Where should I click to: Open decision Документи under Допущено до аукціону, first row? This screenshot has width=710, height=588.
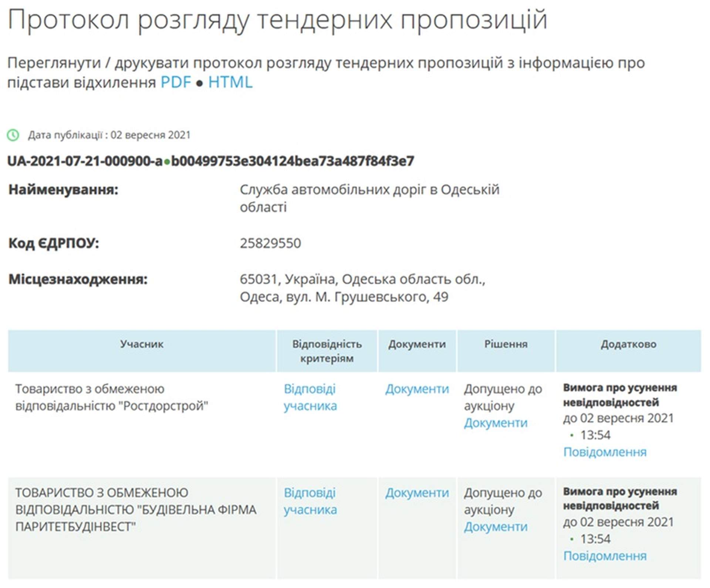pyautogui.click(x=496, y=422)
